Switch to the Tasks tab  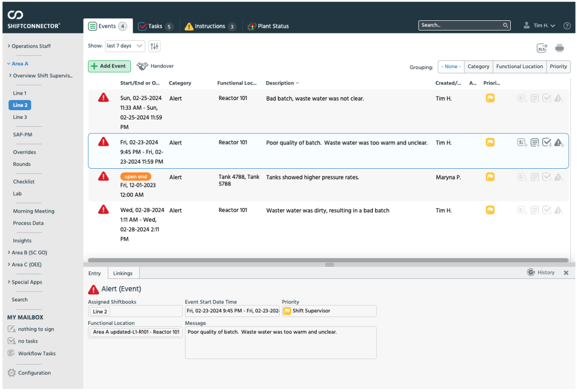pyautogui.click(x=155, y=26)
